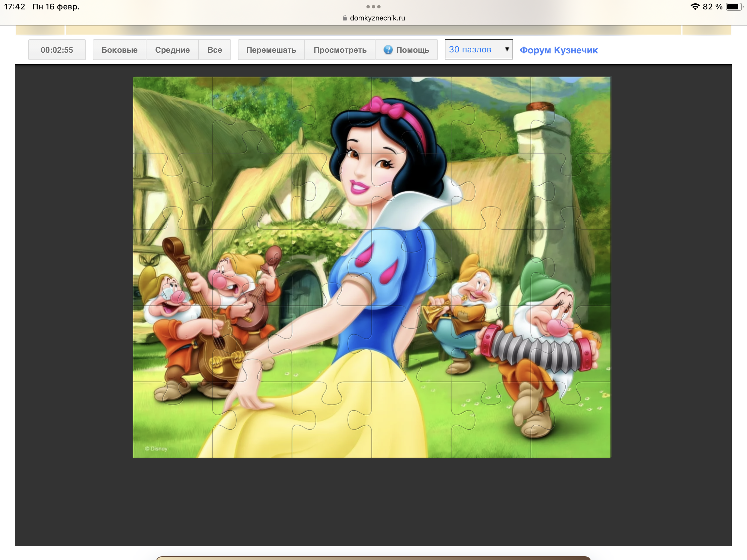Screen dimensions: 747x560
Task: Tap the battery indicator icon
Action: point(734,7)
